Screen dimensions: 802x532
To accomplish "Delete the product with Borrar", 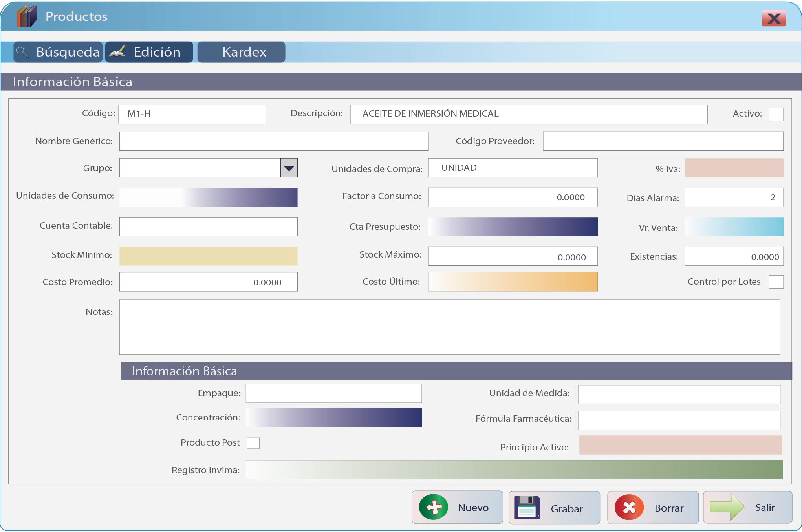I will coord(653,507).
